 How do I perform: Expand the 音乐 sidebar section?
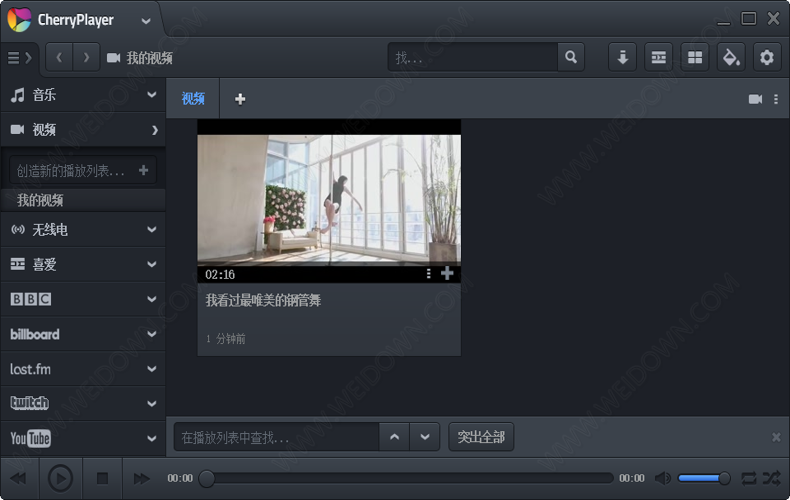83,95
